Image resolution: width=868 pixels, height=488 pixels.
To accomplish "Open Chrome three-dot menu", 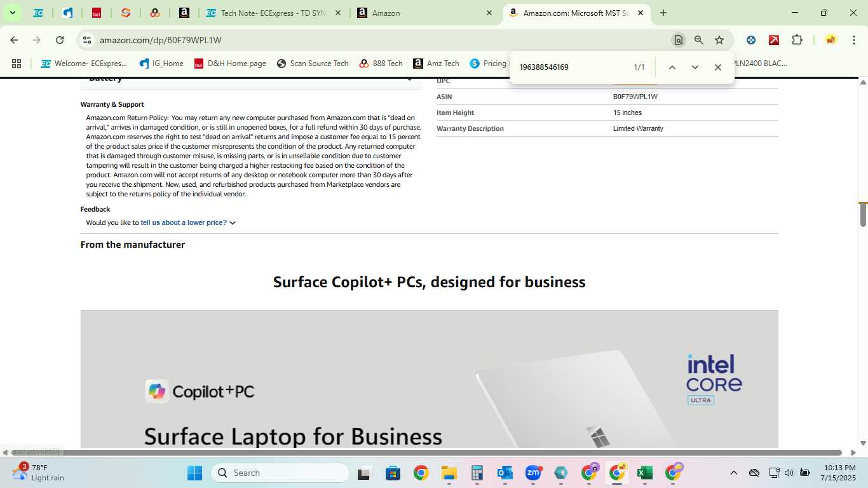I will [x=853, y=40].
